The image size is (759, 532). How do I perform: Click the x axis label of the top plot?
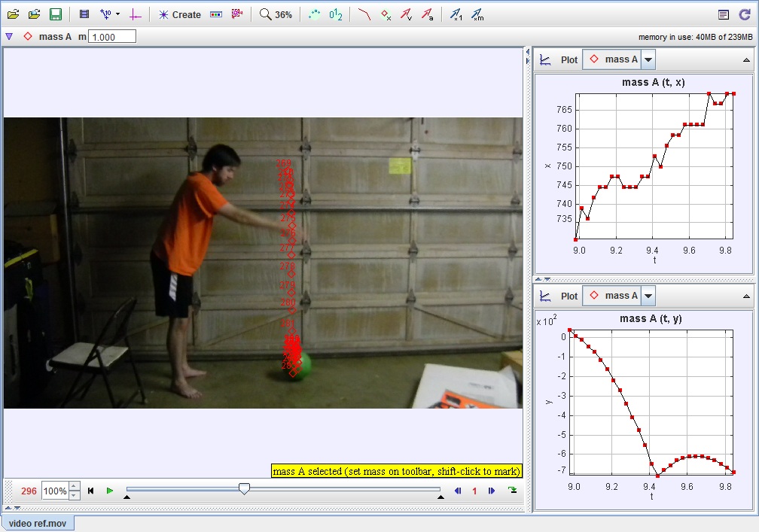point(547,166)
